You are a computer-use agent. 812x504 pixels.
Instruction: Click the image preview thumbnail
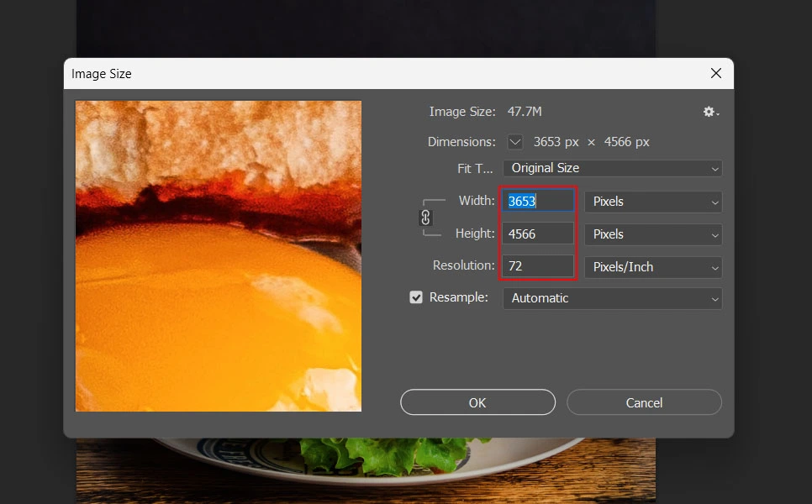pos(219,256)
